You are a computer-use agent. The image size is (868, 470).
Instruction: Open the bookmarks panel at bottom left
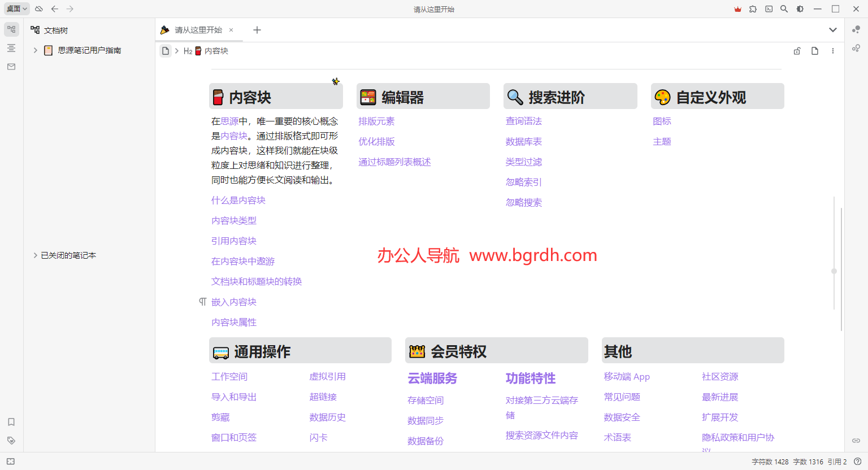click(11, 421)
